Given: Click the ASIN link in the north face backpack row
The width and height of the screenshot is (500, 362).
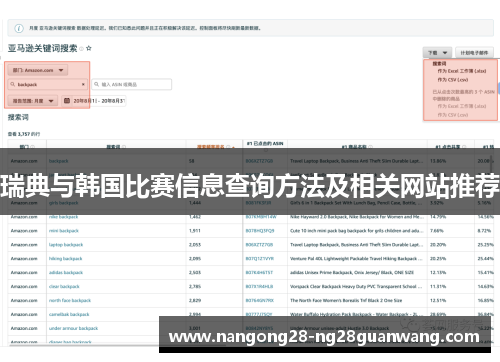Looking at the screenshot, I should click(260, 301).
